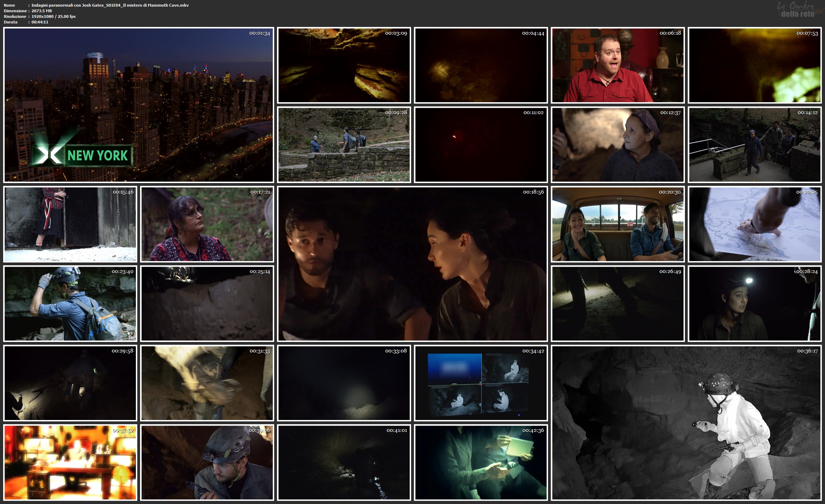Select the blurry cave motion thumbnail at 00:31:33

(207, 383)
